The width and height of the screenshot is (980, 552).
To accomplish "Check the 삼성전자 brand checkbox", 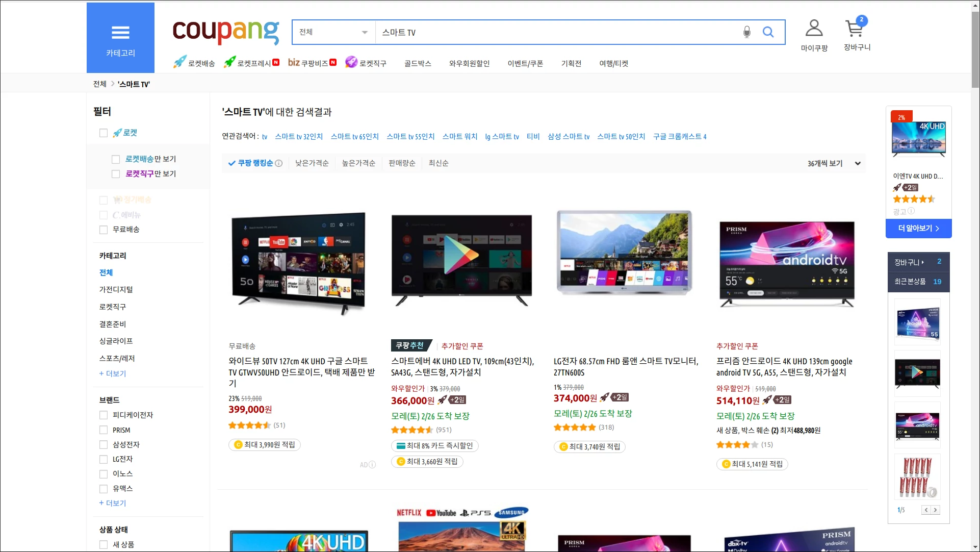I will click(x=104, y=445).
